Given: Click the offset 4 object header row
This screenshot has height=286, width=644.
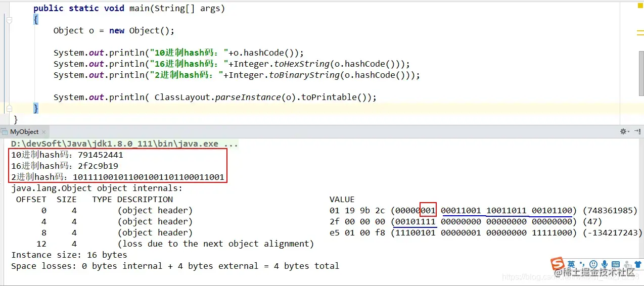Looking at the screenshot, I should coord(321,221).
